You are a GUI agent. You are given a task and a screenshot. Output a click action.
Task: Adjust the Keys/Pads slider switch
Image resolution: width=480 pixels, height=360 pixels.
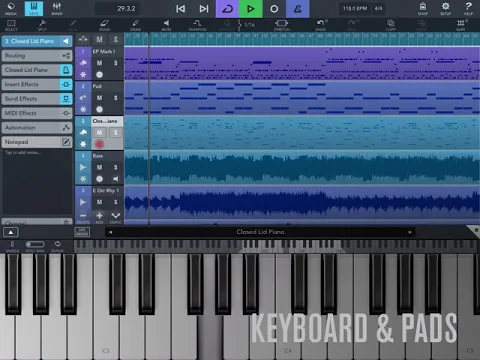pos(35,244)
